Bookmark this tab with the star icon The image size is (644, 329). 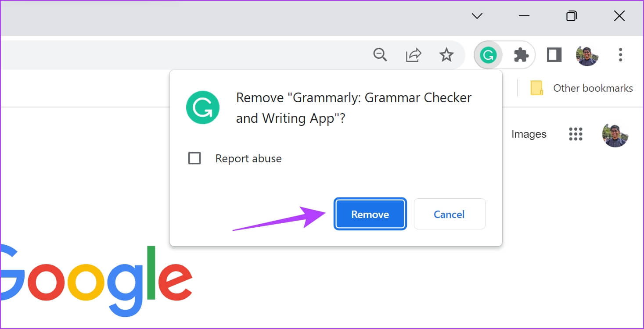tap(446, 55)
